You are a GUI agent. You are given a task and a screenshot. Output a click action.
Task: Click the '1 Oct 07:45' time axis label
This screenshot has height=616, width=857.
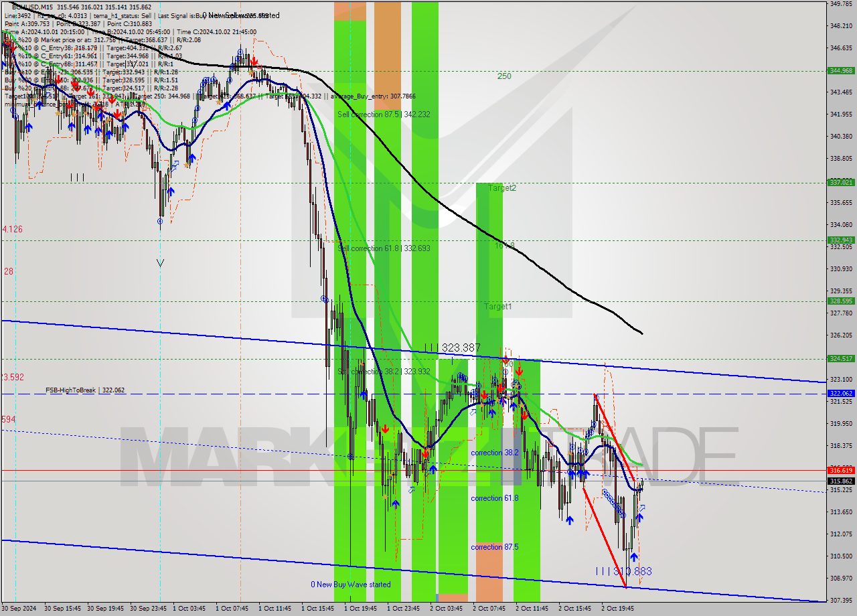pyautogui.click(x=232, y=609)
